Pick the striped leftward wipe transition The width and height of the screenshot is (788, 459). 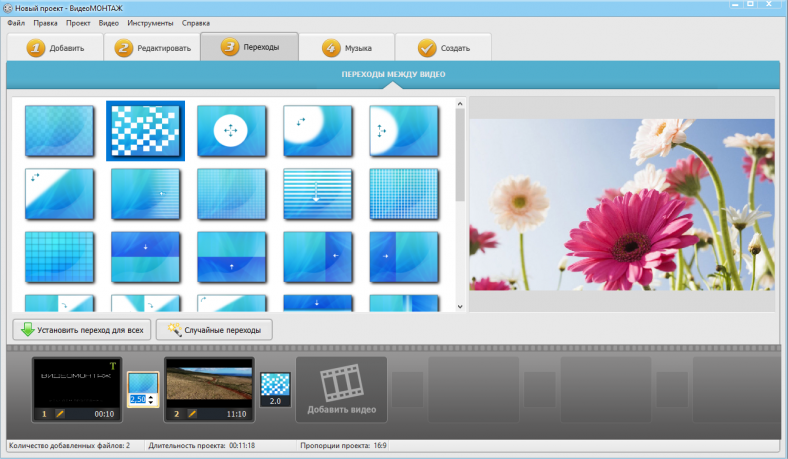point(145,194)
